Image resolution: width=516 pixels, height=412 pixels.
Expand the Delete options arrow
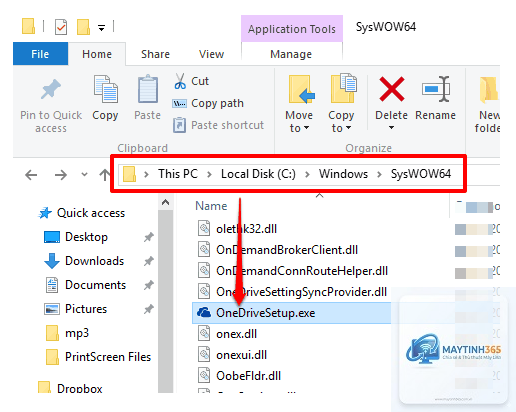coord(391,127)
